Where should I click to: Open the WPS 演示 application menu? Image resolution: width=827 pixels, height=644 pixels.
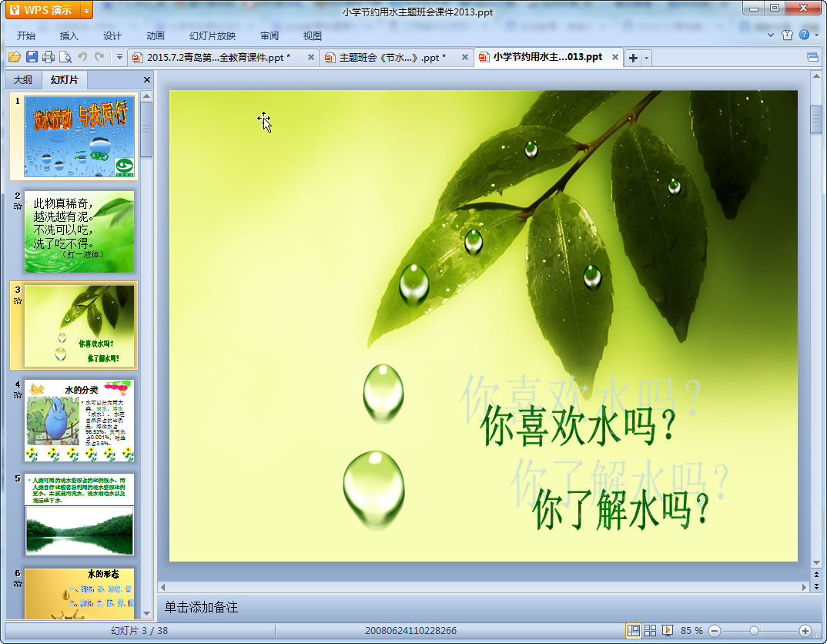coord(42,10)
